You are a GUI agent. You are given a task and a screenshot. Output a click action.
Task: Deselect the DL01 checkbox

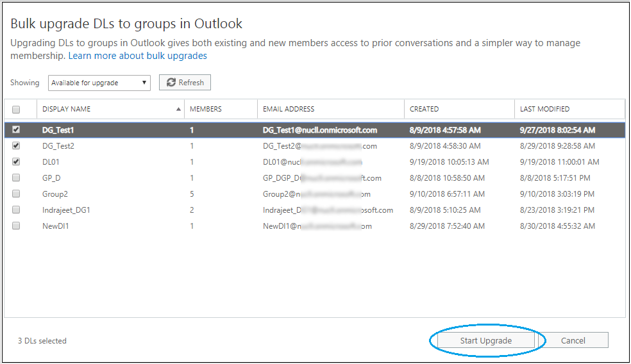click(16, 161)
